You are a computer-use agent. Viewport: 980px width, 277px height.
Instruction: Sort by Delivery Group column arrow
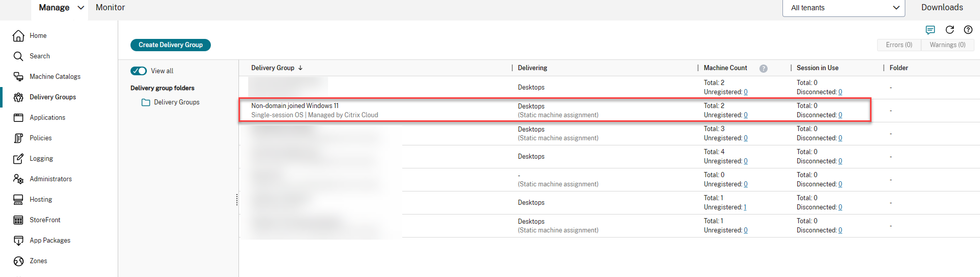point(300,68)
